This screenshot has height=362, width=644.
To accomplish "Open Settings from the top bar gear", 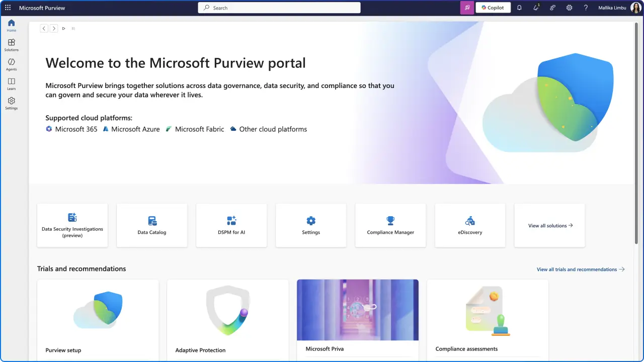I will [569, 8].
